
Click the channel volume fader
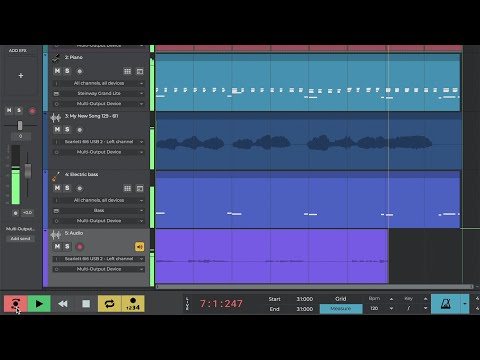28,171
